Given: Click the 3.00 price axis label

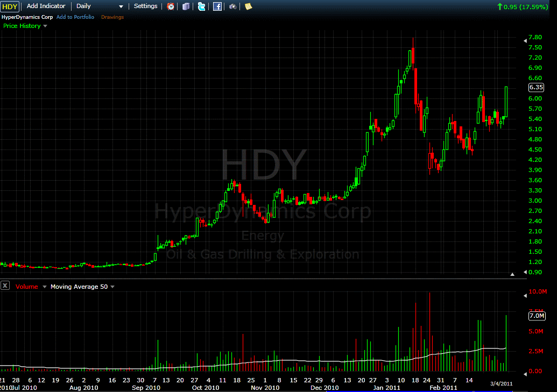Looking at the screenshot, I should (x=535, y=201).
